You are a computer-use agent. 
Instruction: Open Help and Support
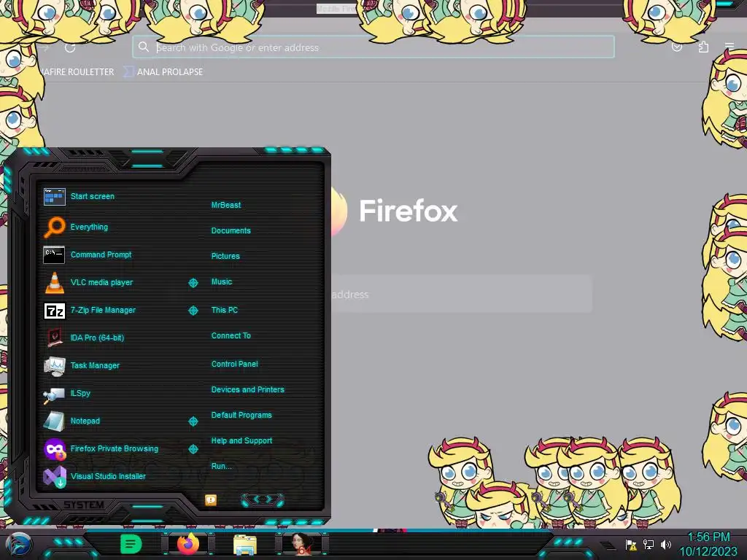point(241,441)
